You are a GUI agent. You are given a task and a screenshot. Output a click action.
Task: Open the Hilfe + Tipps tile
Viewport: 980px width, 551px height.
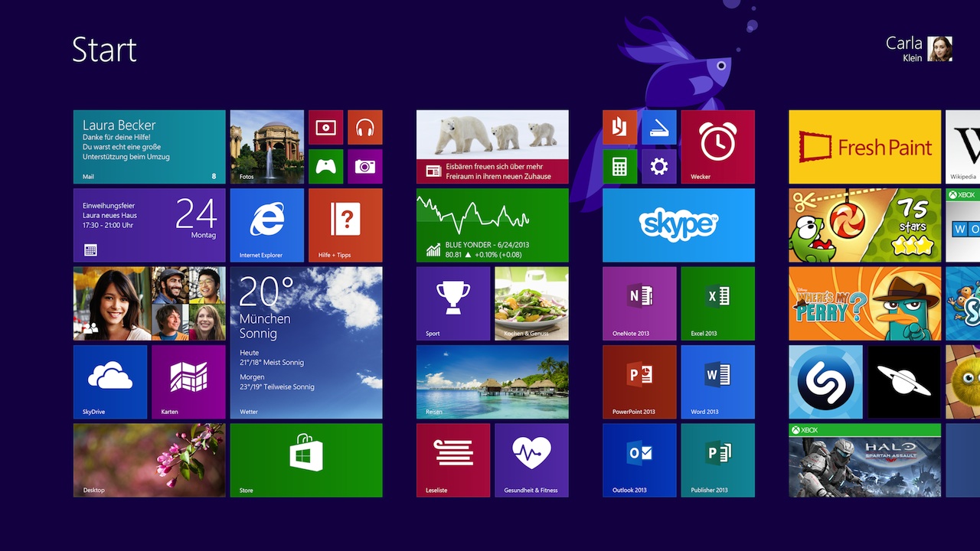pyautogui.click(x=345, y=226)
